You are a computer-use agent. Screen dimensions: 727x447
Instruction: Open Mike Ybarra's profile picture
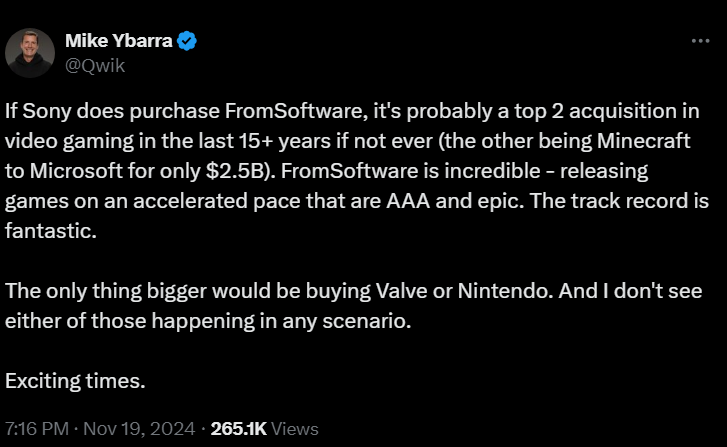point(30,53)
